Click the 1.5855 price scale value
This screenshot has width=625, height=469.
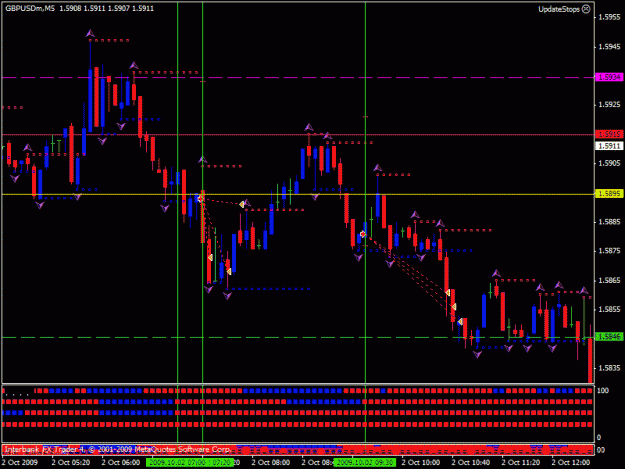click(609, 310)
